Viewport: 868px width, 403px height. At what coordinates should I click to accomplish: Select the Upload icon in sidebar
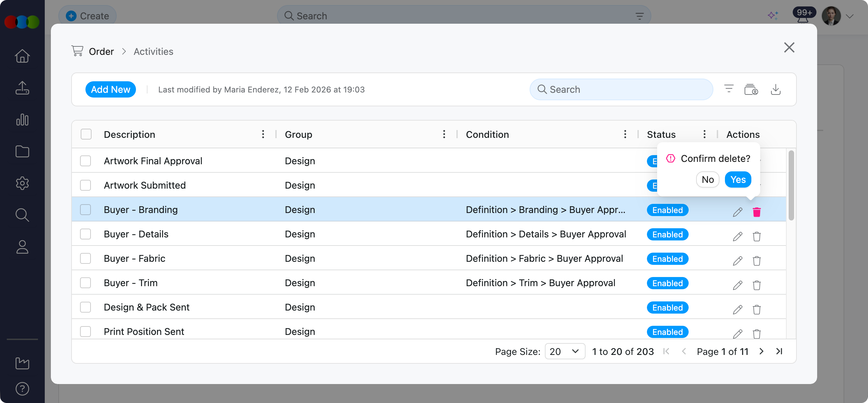[22, 88]
